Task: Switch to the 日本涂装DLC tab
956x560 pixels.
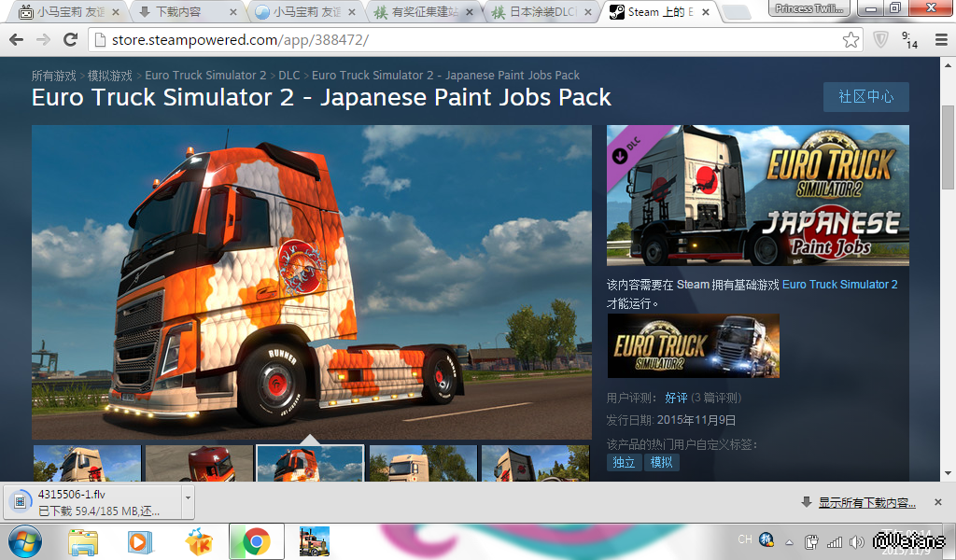Action: [x=541, y=11]
